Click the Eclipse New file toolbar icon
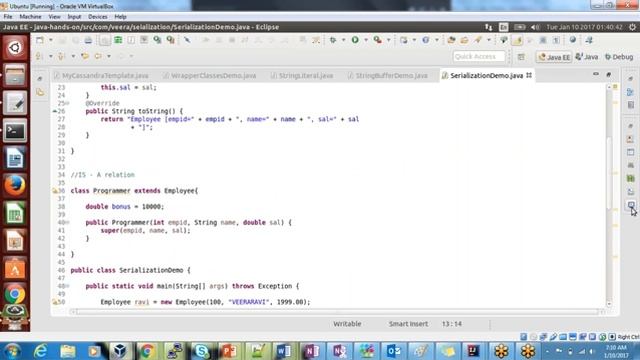This screenshot has width=640, height=360. click(40, 40)
